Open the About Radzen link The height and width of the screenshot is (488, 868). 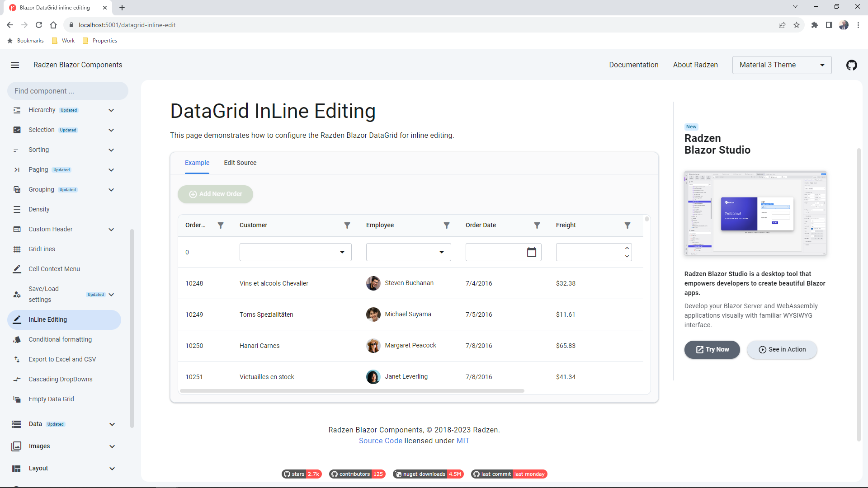click(695, 65)
